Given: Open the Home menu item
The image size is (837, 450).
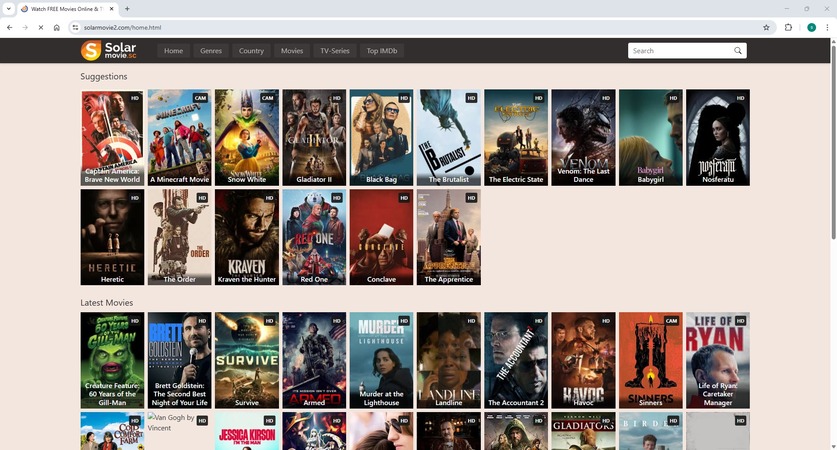Looking at the screenshot, I should [173, 51].
